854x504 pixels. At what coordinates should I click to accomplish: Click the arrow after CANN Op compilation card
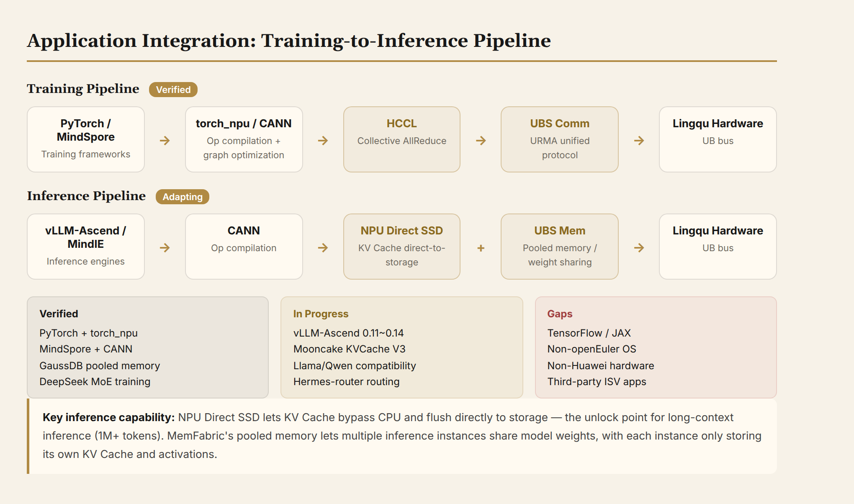pyautogui.click(x=323, y=248)
